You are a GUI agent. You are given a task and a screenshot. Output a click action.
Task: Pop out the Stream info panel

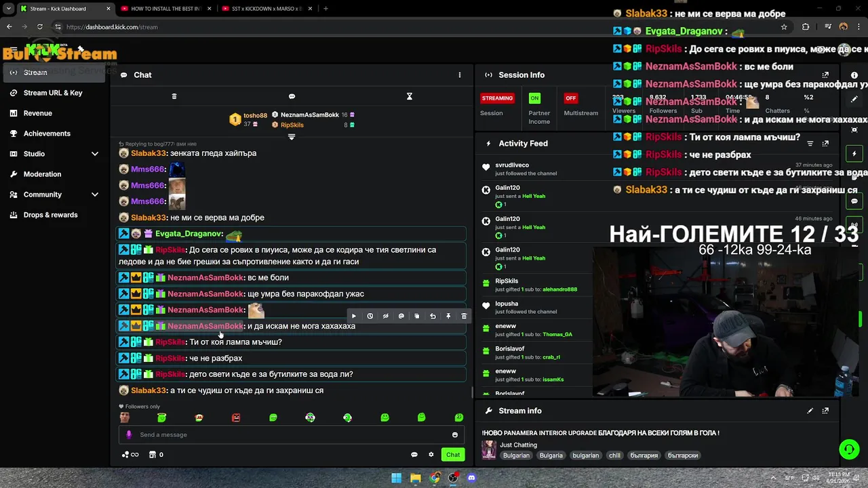tap(825, 411)
